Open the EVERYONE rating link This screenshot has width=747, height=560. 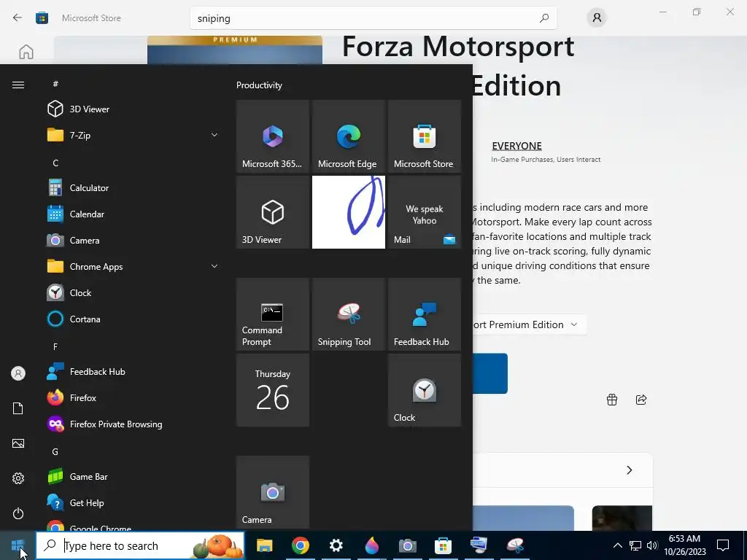(x=516, y=146)
